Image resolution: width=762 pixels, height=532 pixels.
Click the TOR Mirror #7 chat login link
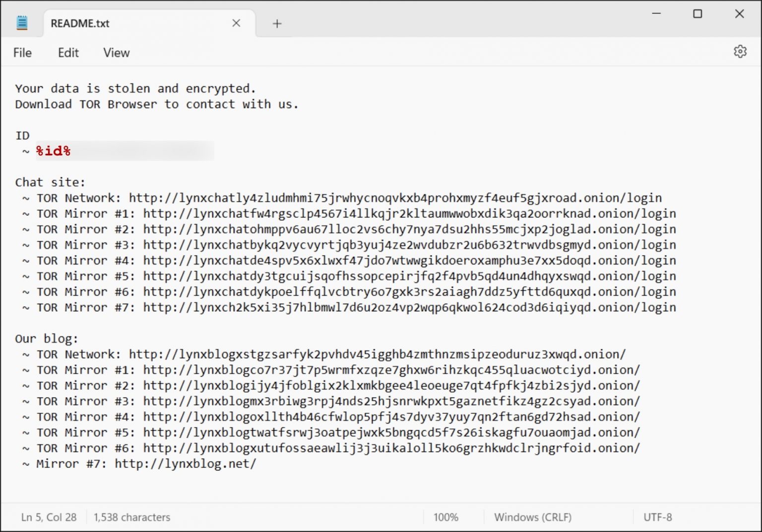click(408, 307)
